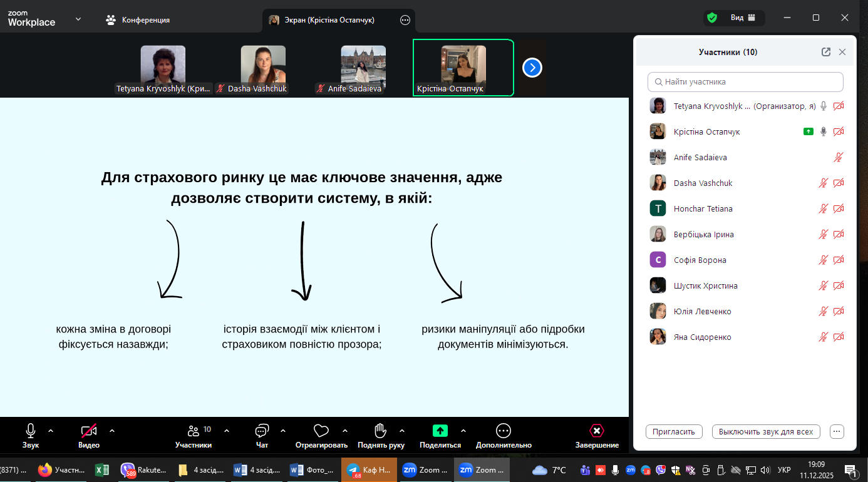Expand audio options arrow next to Звук
The image size is (868, 482).
(51, 431)
